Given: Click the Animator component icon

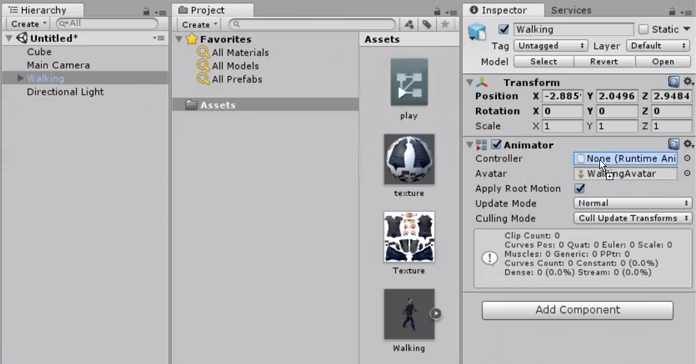Looking at the screenshot, I should [x=481, y=145].
